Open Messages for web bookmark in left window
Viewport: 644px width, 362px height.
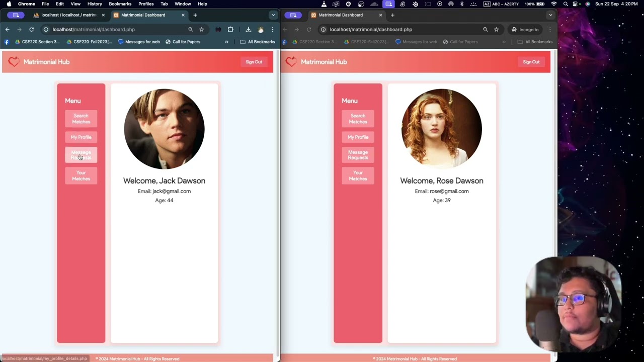click(x=139, y=42)
